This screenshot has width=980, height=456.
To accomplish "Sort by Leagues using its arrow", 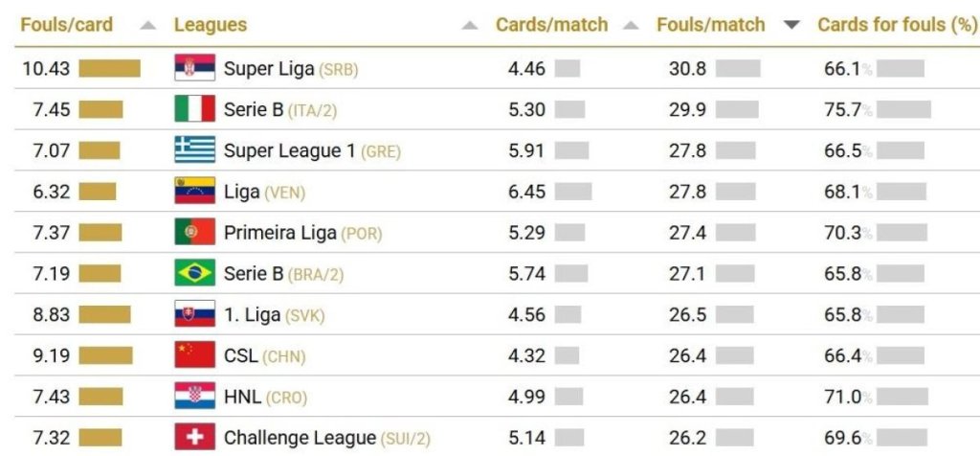I will (x=469, y=26).
